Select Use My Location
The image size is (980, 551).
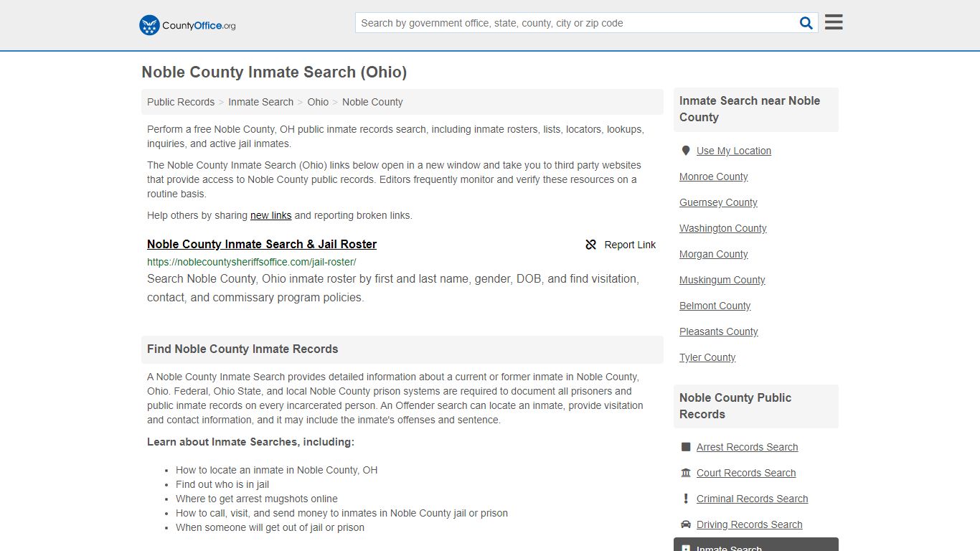[734, 151]
